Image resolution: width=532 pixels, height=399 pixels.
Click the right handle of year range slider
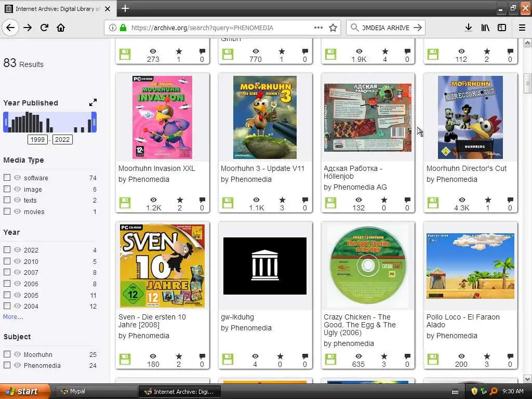coord(95,122)
